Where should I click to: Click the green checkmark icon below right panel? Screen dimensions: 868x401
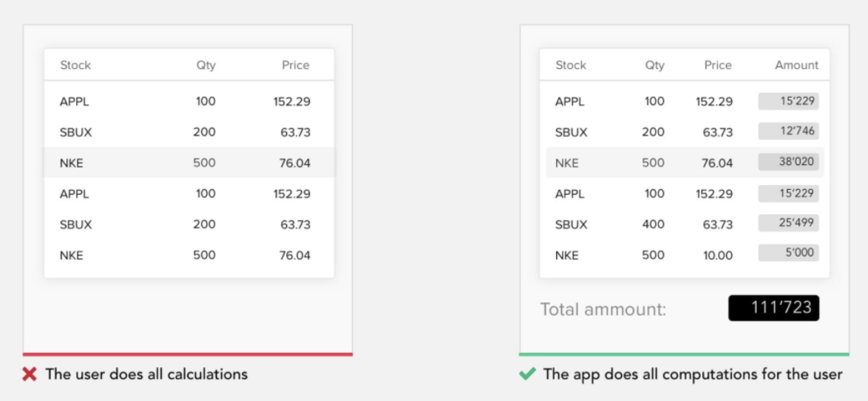[528, 374]
